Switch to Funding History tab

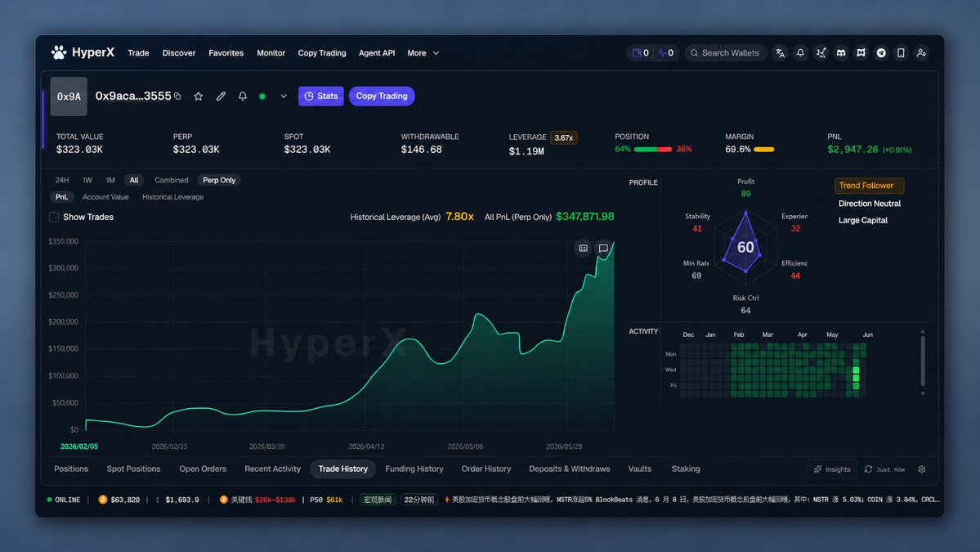(414, 469)
